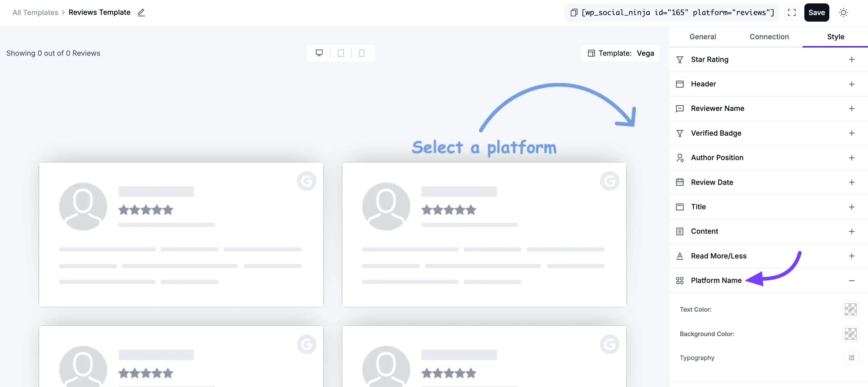Copy the wp_social_ninja shortcode
Screen dimensions: 868x387
tap(574, 12)
